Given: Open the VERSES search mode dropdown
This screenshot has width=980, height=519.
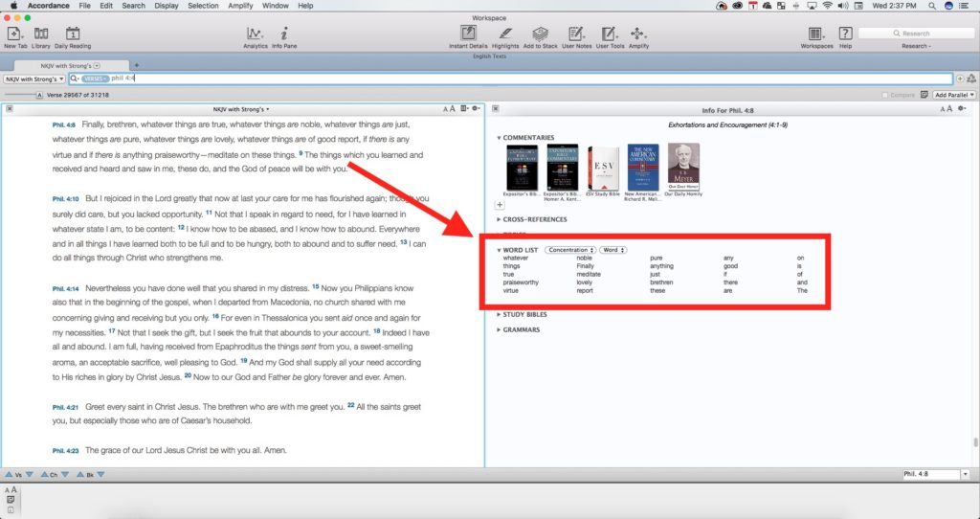Looking at the screenshot, I should (x=95, y=79).
